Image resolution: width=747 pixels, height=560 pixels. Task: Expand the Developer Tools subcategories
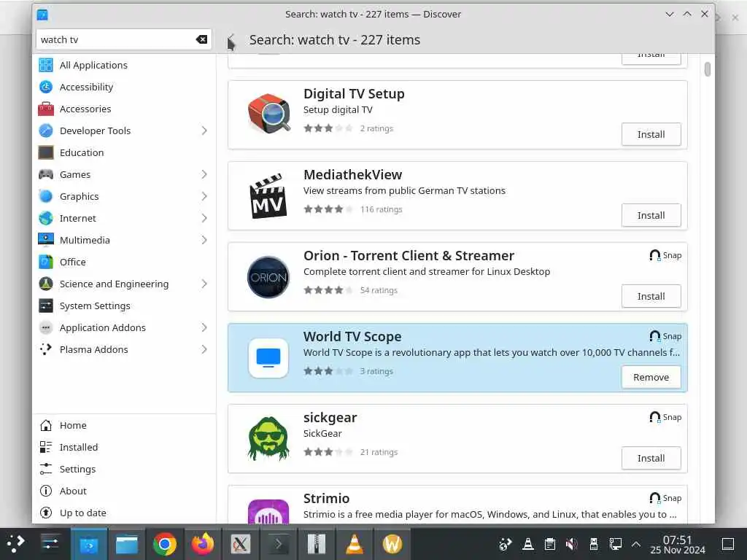[x=204, y=131]
